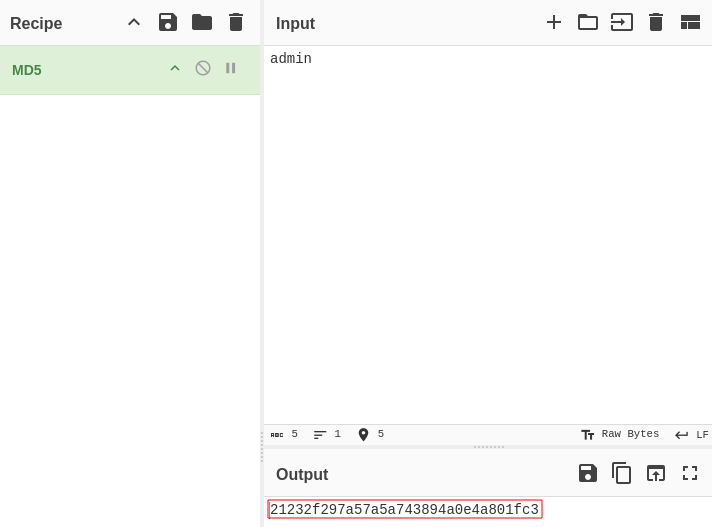Screen dimensions: 712x527
Task: Open Raw Bytes character encoding selector
Action: pyautogui.click(x=620, y=434)
